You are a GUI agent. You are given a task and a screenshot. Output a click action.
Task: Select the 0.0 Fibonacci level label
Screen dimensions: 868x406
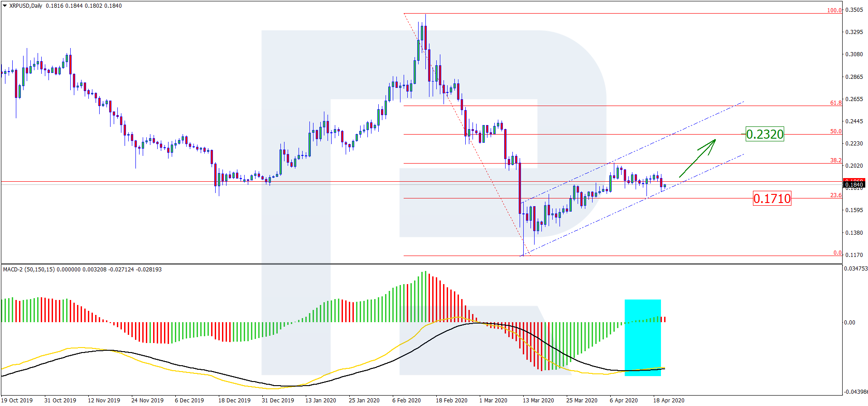pyautogui.click(x=838, y=253)
